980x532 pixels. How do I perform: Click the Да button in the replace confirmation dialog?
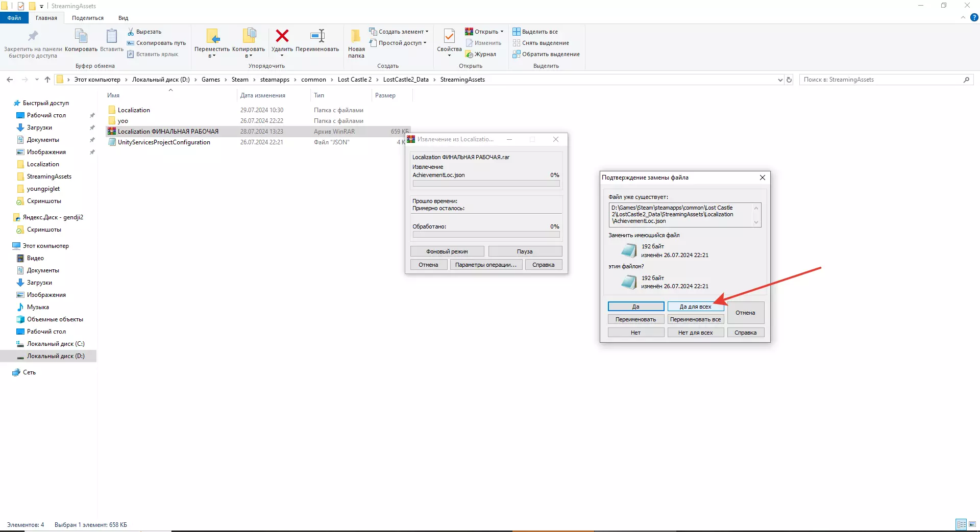click(x=636, y=307)
